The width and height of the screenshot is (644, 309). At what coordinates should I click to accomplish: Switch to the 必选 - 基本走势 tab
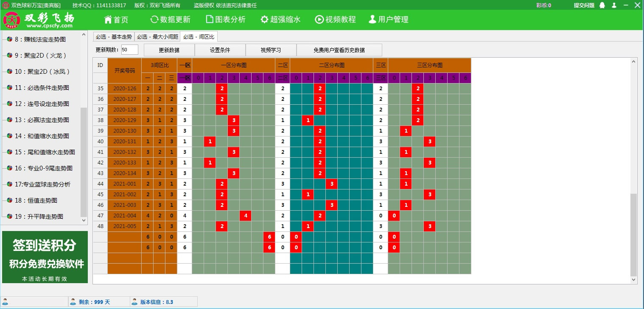[113, 37]
